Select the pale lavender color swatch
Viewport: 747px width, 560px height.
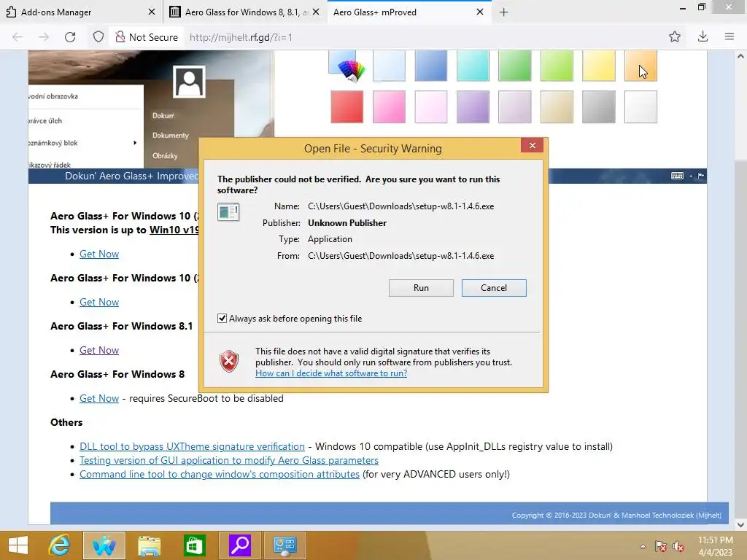click(x=514, y=107)
